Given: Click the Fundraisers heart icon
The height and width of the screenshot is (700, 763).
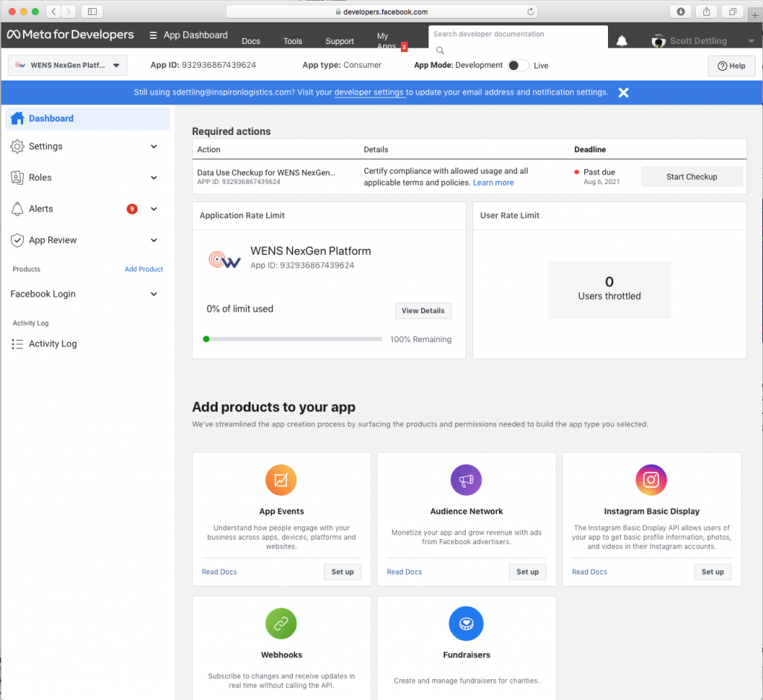Looking at the screenshot, I should [x=466, y=623].
